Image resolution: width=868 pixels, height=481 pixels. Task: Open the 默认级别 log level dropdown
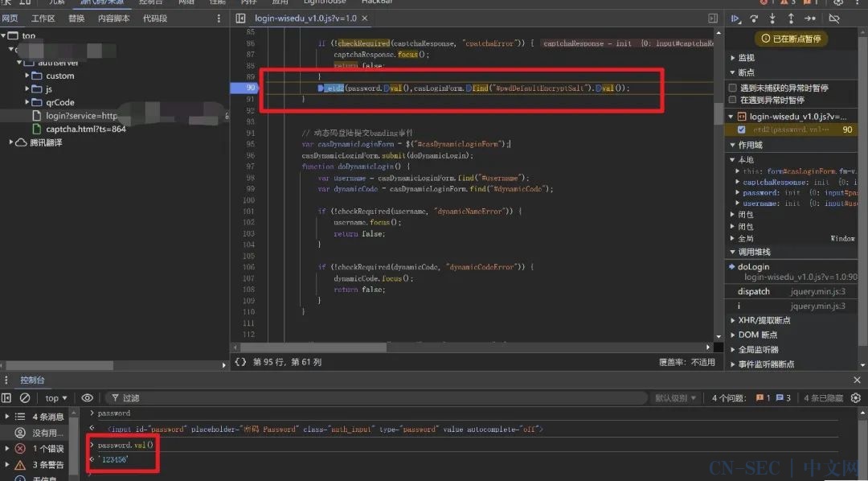tap(675, 398)
